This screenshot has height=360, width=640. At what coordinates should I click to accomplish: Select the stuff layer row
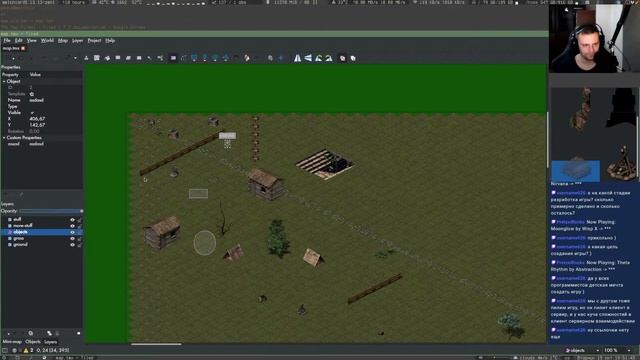click(41, 220)
